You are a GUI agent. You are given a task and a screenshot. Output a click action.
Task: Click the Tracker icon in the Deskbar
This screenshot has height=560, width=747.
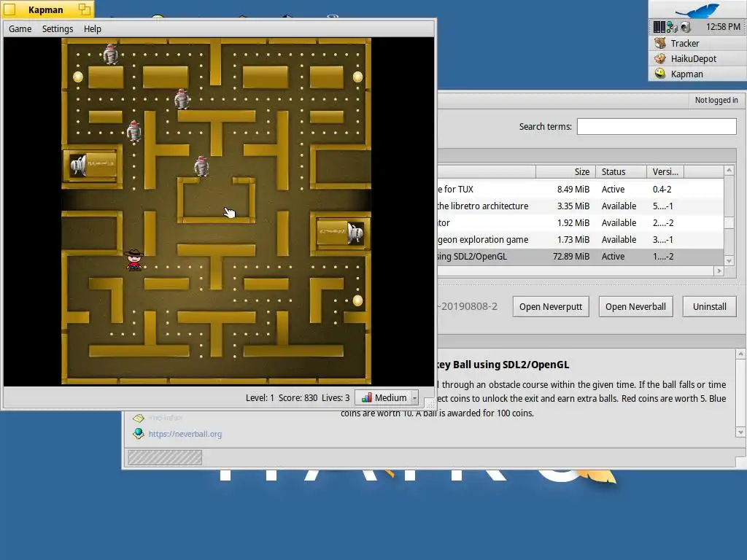coord(659,43)
